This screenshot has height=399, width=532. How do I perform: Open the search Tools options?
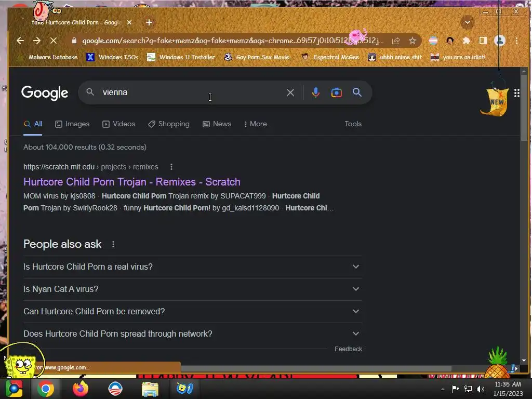coord(353,124)
